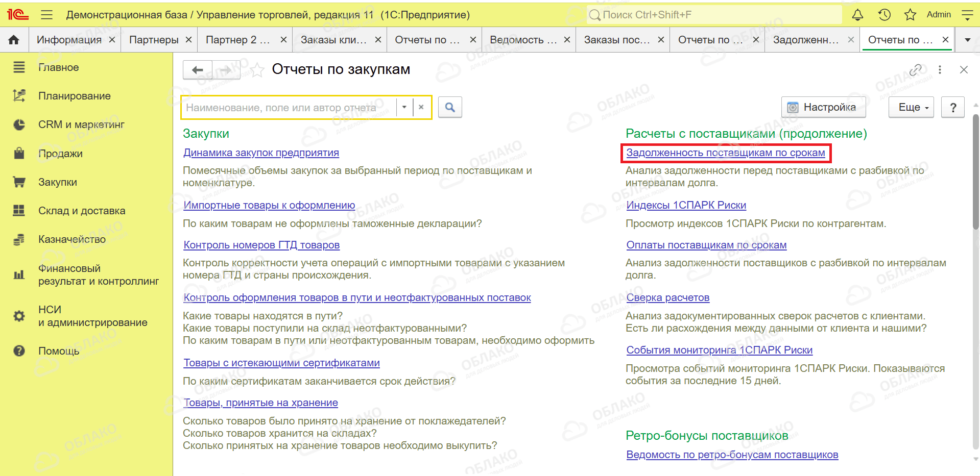Open the Продажи section
The width and height of the screenshot is (980, 476).
[60, 154]
